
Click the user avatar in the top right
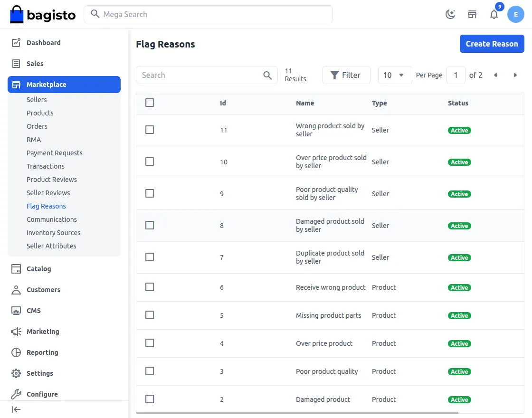(516, 14)
